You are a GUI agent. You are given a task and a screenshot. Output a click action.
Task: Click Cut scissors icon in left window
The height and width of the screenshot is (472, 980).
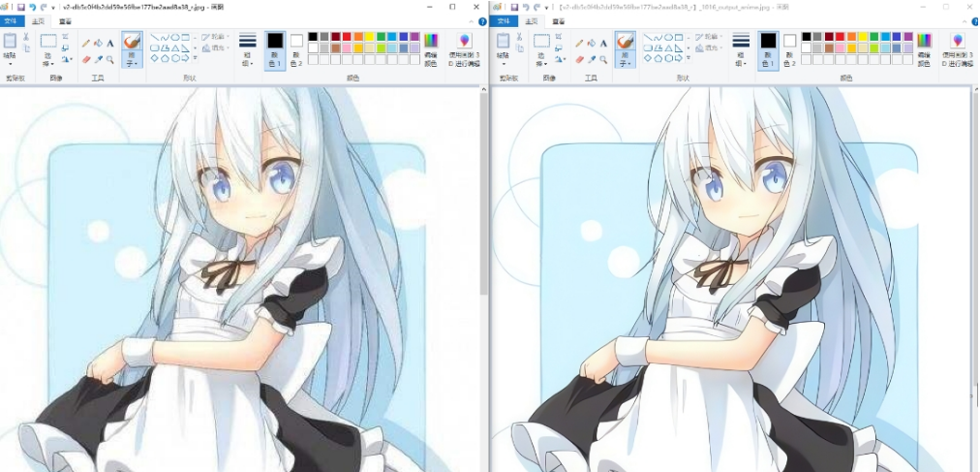[x=26, y=37]
